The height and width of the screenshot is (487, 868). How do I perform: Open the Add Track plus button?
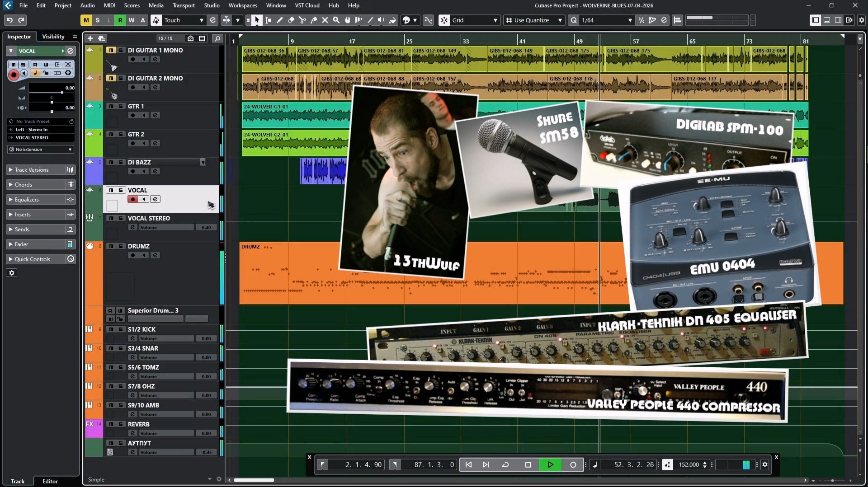click(90, 38)
